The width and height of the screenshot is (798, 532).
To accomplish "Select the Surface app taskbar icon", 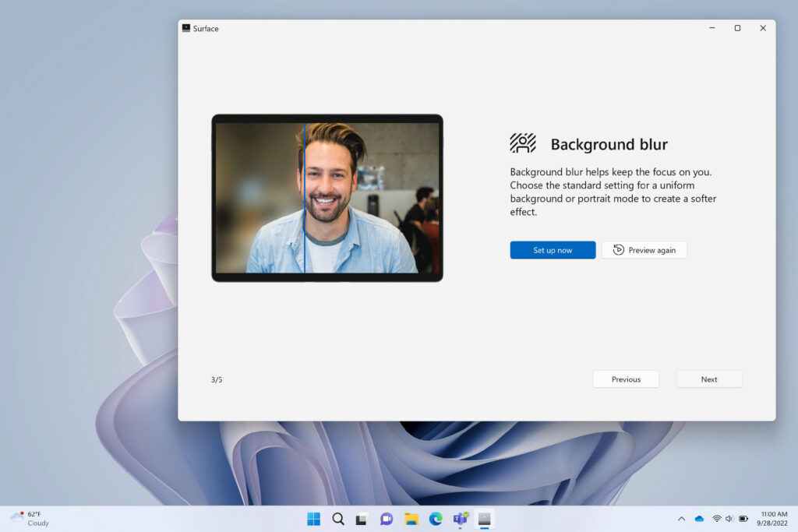I will 484,519.
